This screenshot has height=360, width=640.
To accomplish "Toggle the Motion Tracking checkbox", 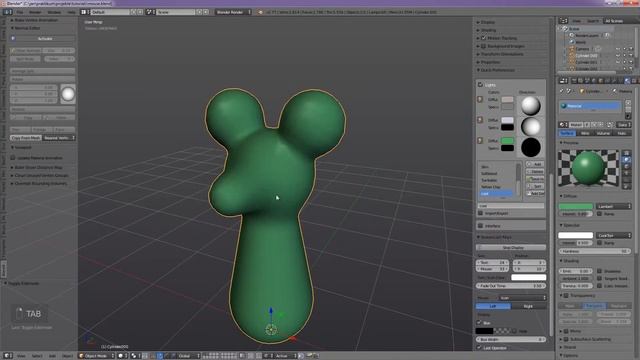I will coord(484,38).
